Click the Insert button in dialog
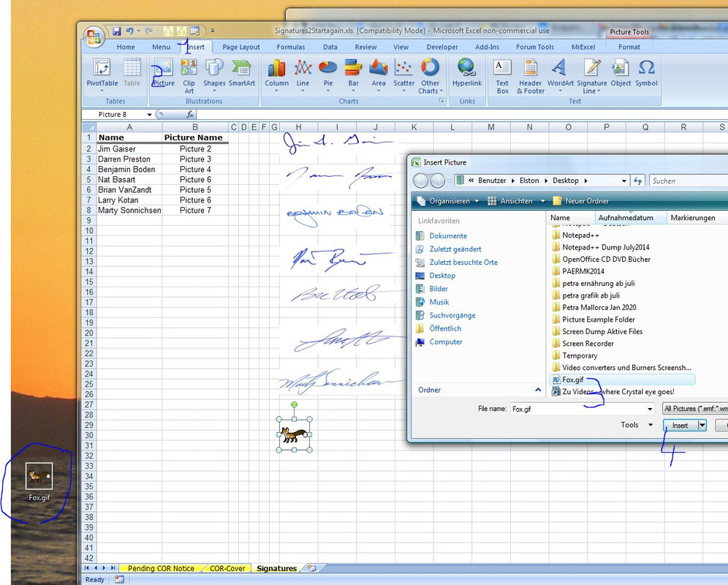Screen dimensions: 728x585 680,425
